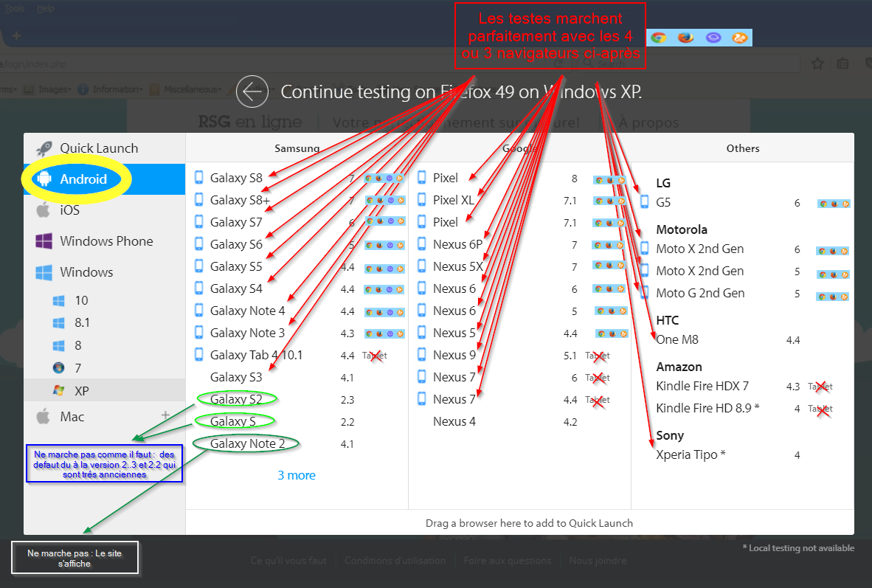Select Android in the platform sidebar
The height and width of the screenshot is (588, 872).
[x=83, y=179]
